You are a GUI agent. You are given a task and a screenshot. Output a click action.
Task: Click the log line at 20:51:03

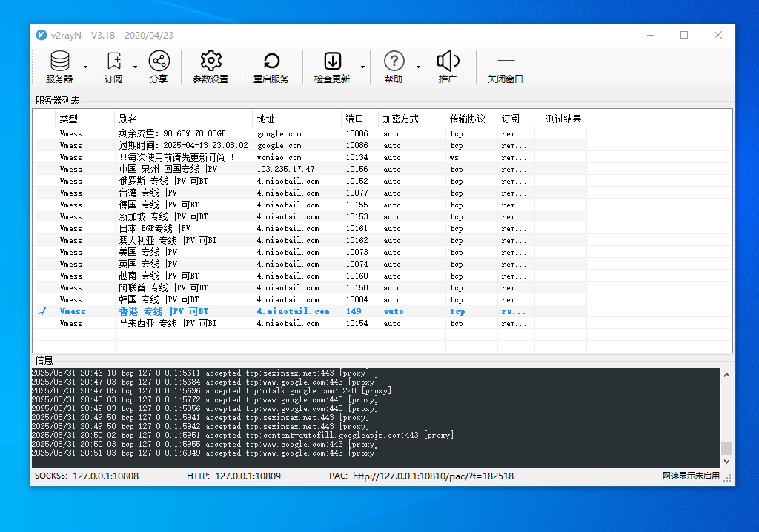click(x=205, y=453)
